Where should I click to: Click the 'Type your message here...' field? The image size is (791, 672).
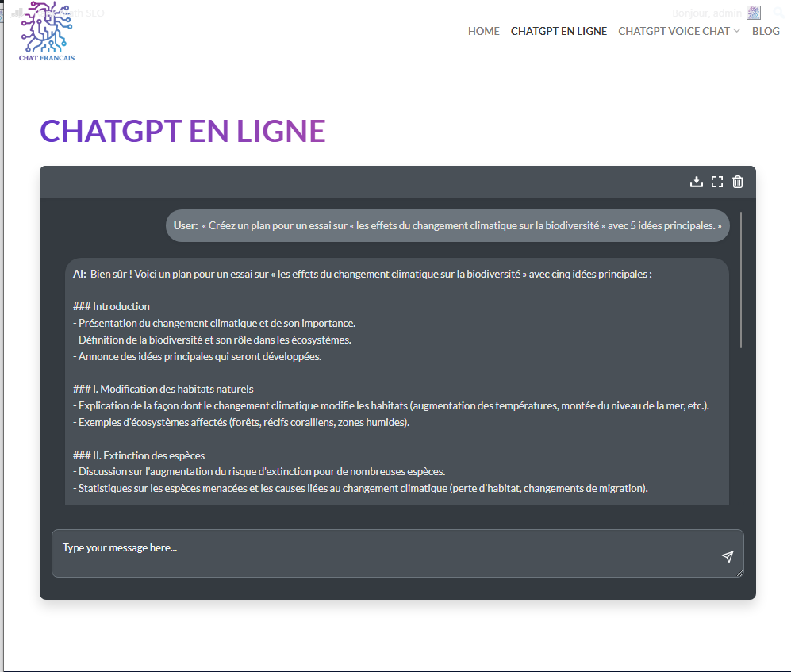pyautogui.click(x=397, y=553)
